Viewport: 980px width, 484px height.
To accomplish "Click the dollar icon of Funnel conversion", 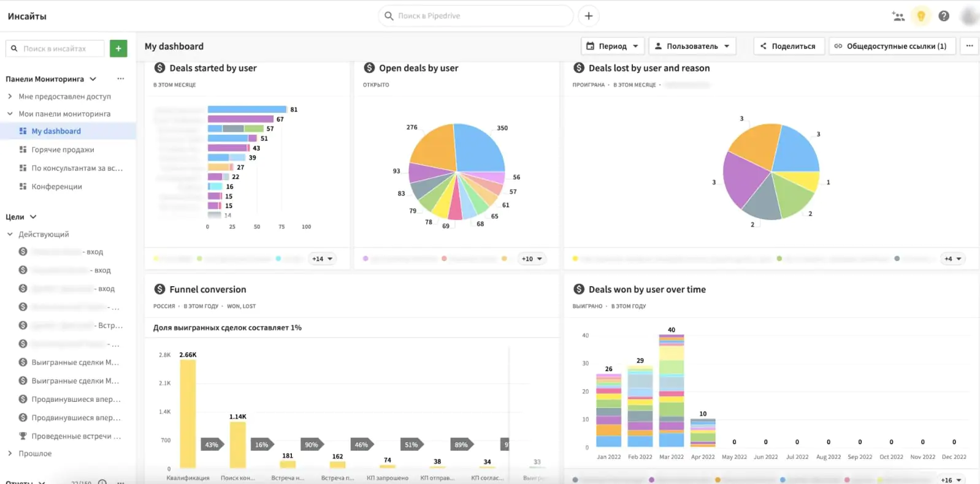I will [160, 289].
